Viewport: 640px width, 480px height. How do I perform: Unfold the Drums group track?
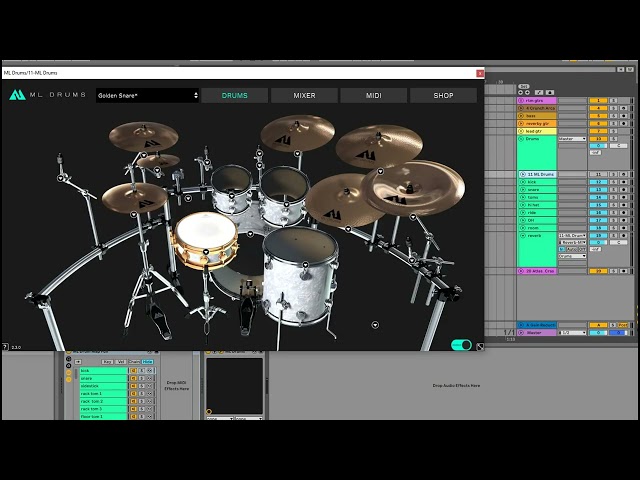pos(521,139)
